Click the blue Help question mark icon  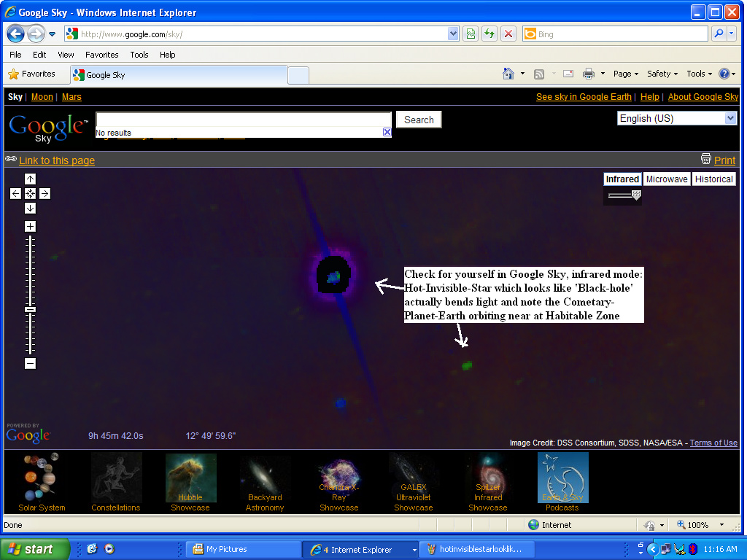coord(724,74)
